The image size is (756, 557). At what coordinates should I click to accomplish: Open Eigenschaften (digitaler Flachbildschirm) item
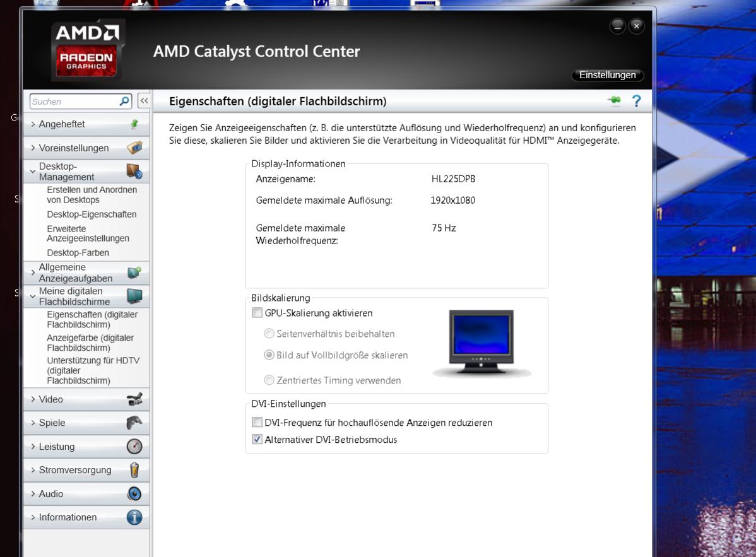[92, 319]
